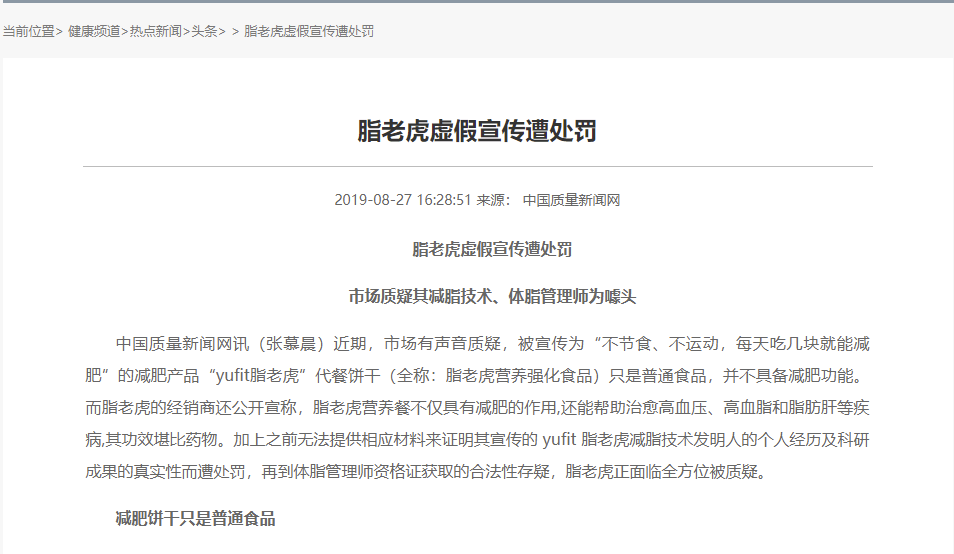Click the line starting 成果的真实性而遭处罚
The height and width of the screenshot is (554, 954).
[x=427, y=471]
